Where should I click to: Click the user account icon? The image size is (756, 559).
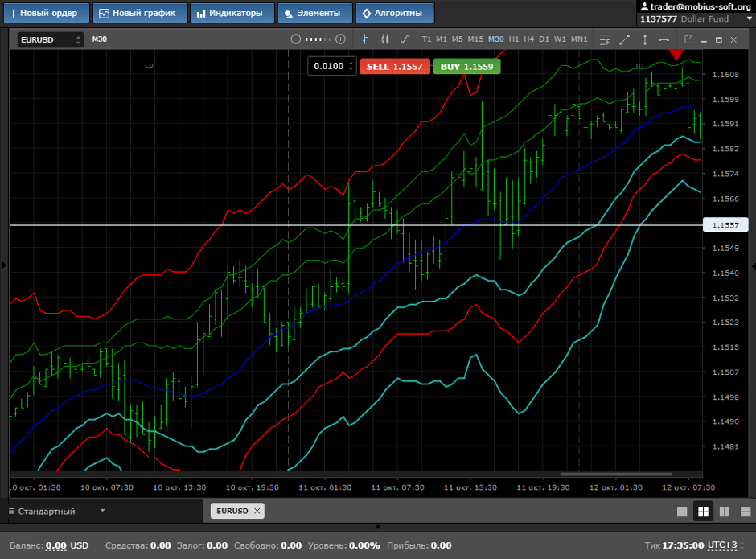(x=644, y=6)
